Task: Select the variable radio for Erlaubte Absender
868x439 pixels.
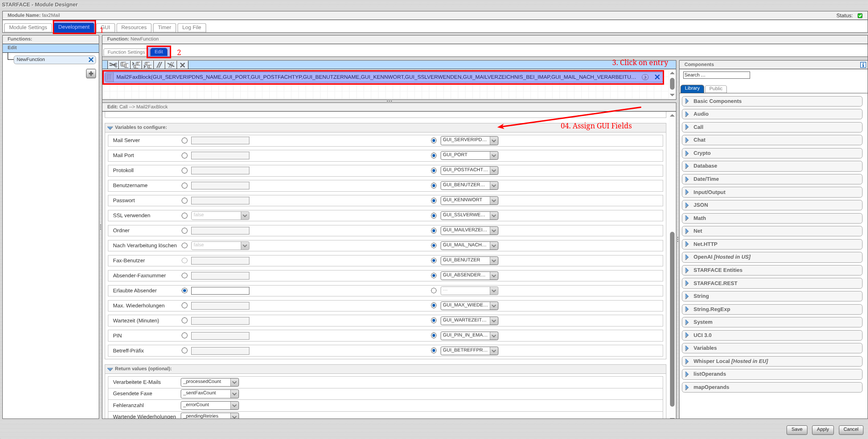Action: click(x=434, y=291)
